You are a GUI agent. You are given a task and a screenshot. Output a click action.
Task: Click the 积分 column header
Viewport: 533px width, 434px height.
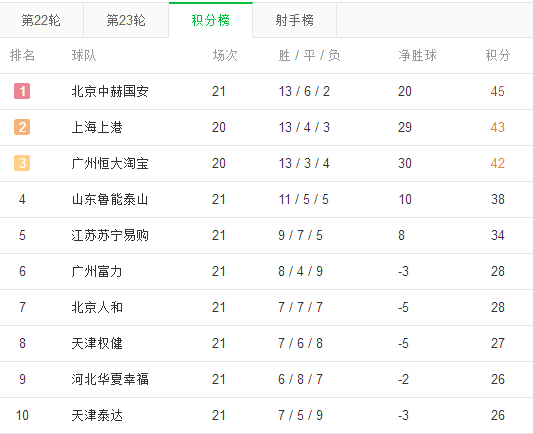pos(498,55)
